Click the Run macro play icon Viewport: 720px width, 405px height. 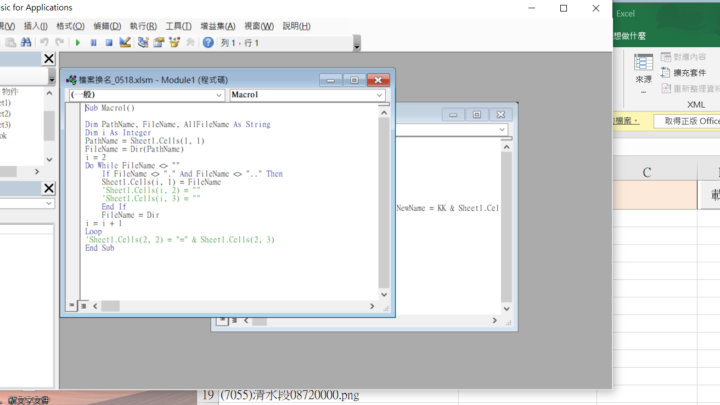pyautogui.click(x=77, y=43)
